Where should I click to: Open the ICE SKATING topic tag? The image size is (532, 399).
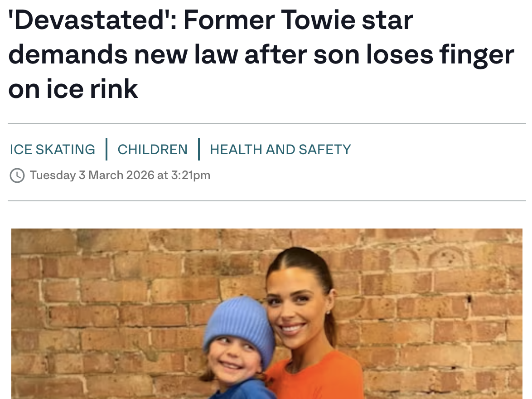coord(53,150)
